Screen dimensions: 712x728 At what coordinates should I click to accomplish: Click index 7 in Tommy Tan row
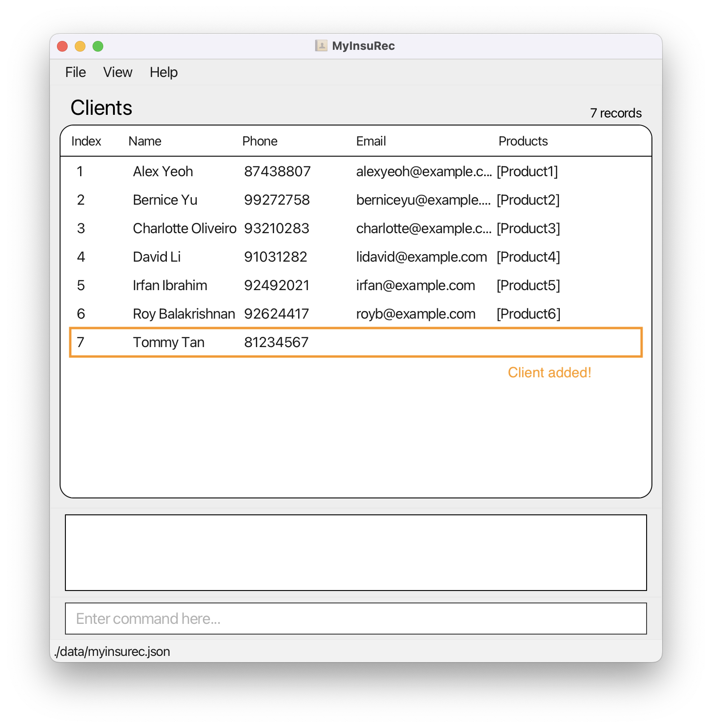pos(81,342)
